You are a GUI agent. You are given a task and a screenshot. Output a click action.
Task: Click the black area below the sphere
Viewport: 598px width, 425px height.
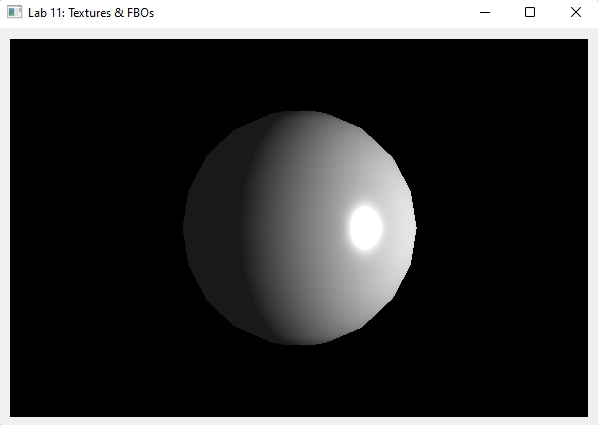[300, 382]
